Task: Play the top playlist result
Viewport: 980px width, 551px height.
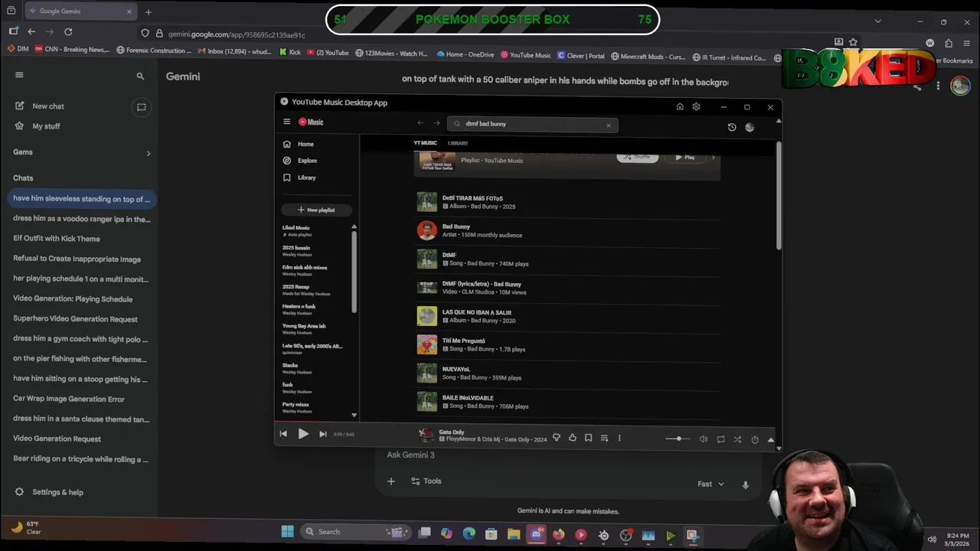Action: point(685,157)
